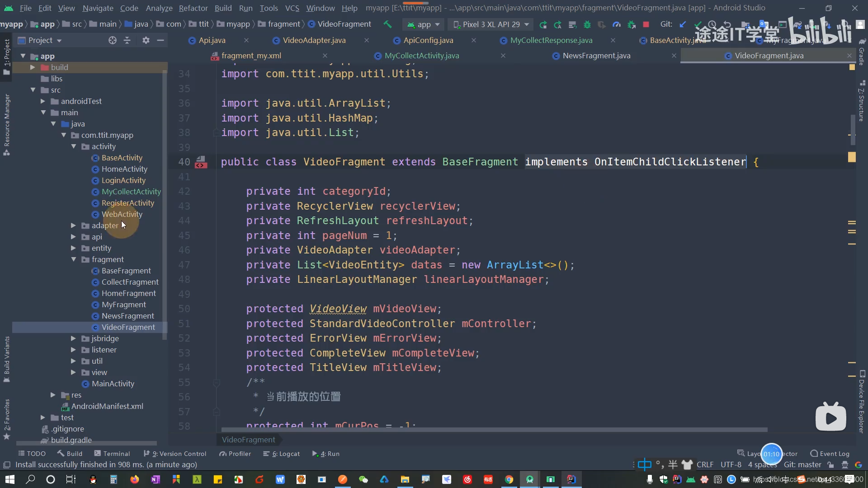868x488 pixels.
Task: Expand the jsbridge folder
Action: coord(73,338)
